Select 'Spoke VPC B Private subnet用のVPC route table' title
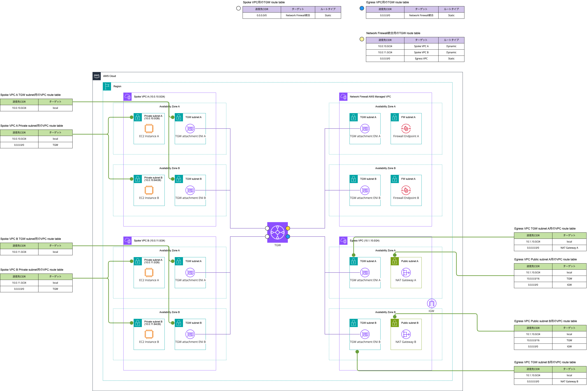Image resolution: width=588 pixels, height=391 pixels. 32,270
